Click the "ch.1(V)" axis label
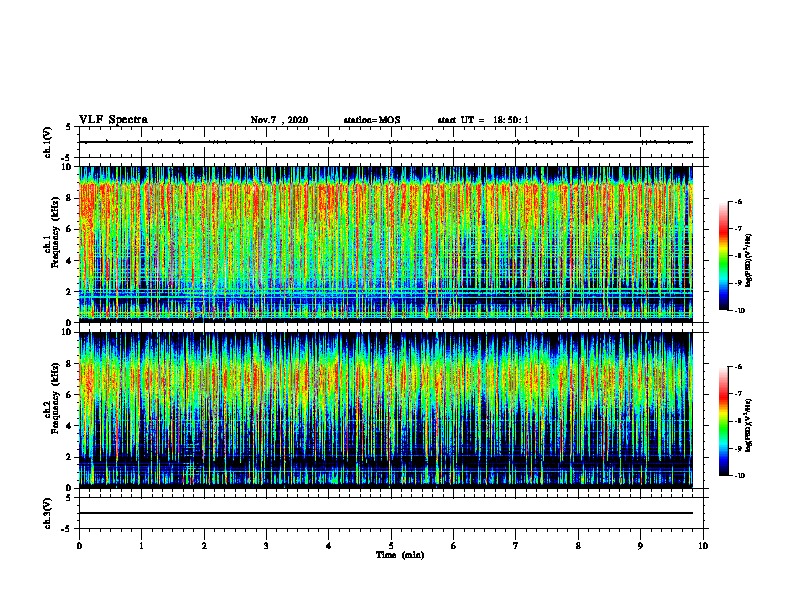Viewport: 792px width, 612px height. pos(47,142)
